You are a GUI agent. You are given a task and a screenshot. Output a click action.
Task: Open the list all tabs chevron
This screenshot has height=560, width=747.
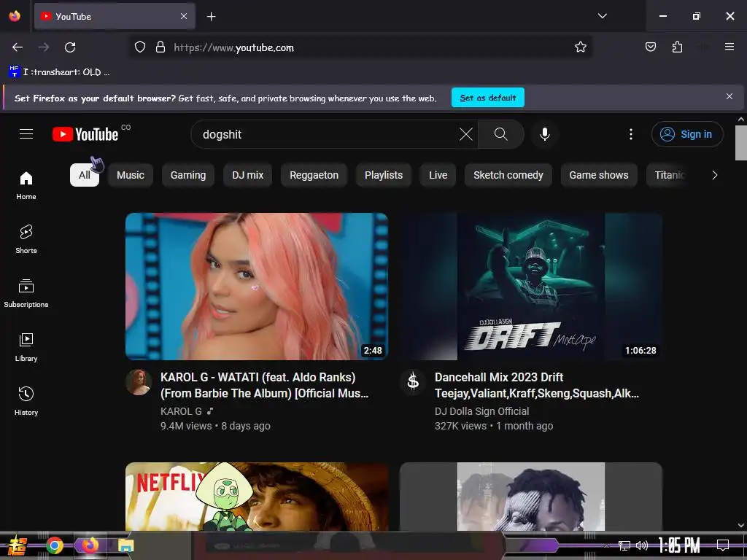point(602,16)
